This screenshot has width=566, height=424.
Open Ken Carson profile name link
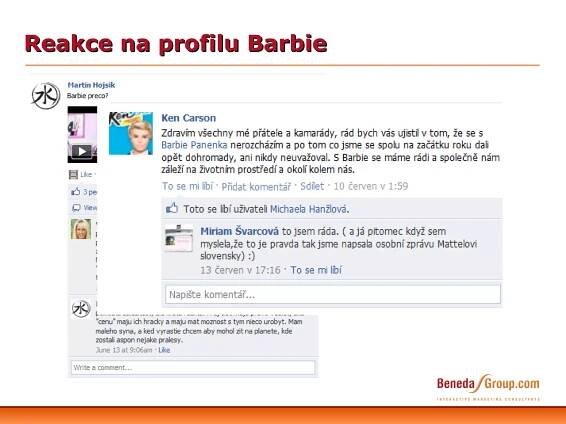click(188, 118)
